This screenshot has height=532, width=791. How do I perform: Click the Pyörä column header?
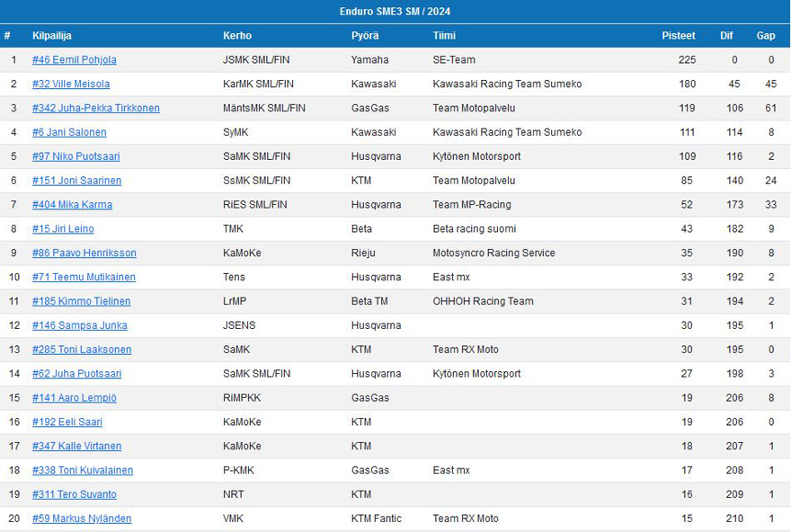(365, 36)
